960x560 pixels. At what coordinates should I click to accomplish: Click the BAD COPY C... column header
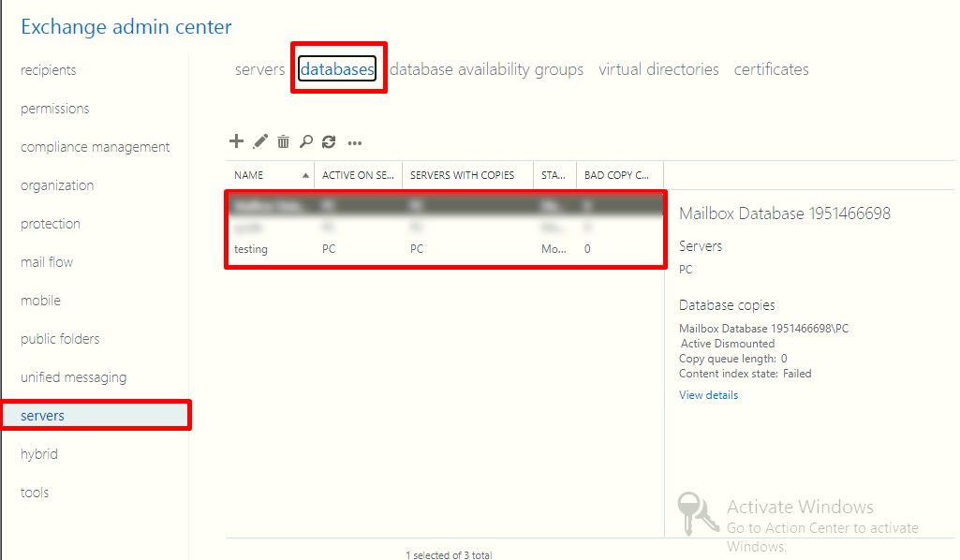(620, 175)
